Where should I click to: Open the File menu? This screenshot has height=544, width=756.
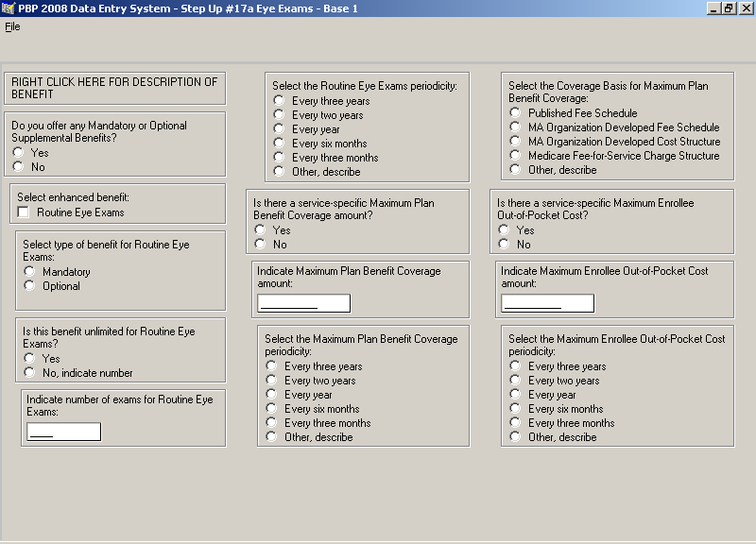[12, 26]
